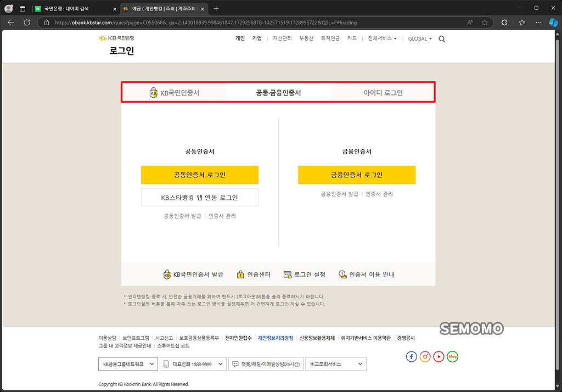Close the 국민은행 : 네이버 검색 tab

tap(115, 9)
